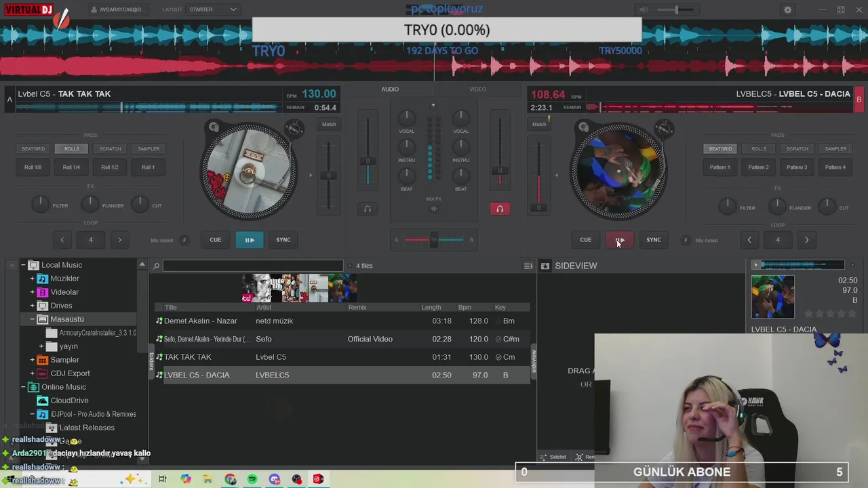
Task: Open Chrome from the taskbar
Action: point(231,479)
